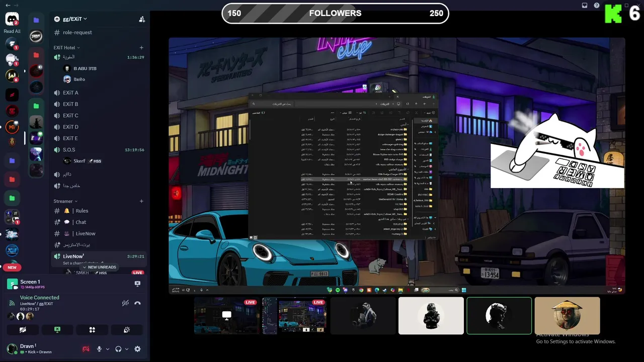The height and width of the screenshot is (362, 644).
Task: Open the soundboard button
Action: [127, 330]
